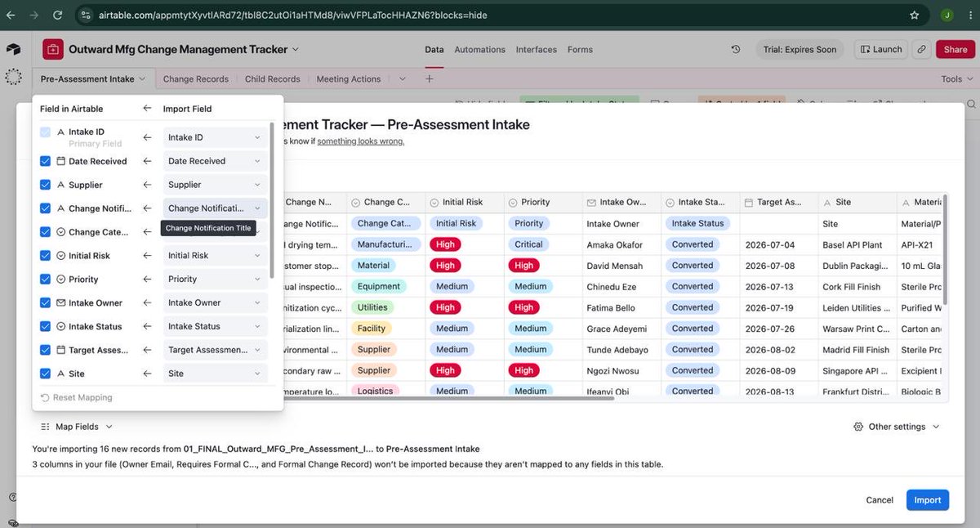Uncheck the Priority field checkbox
This screenshot has height=528, width=980.
[x=45, y=279]
